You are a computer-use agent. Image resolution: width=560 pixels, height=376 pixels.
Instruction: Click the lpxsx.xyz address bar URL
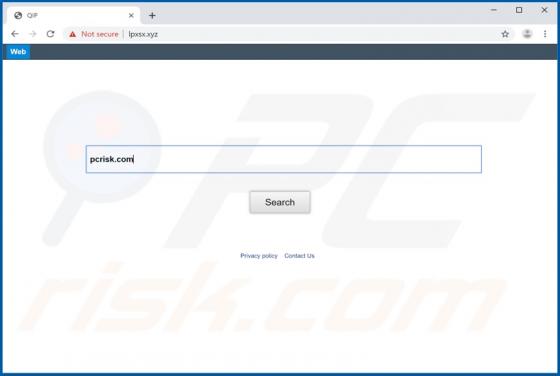(x=143, y=34)
